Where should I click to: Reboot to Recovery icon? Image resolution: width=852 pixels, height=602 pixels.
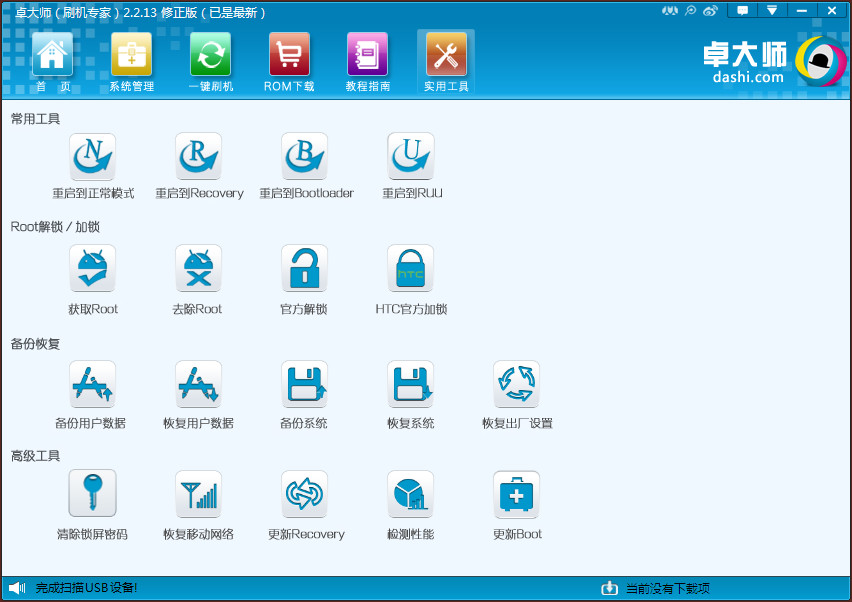tap(198, 156)
